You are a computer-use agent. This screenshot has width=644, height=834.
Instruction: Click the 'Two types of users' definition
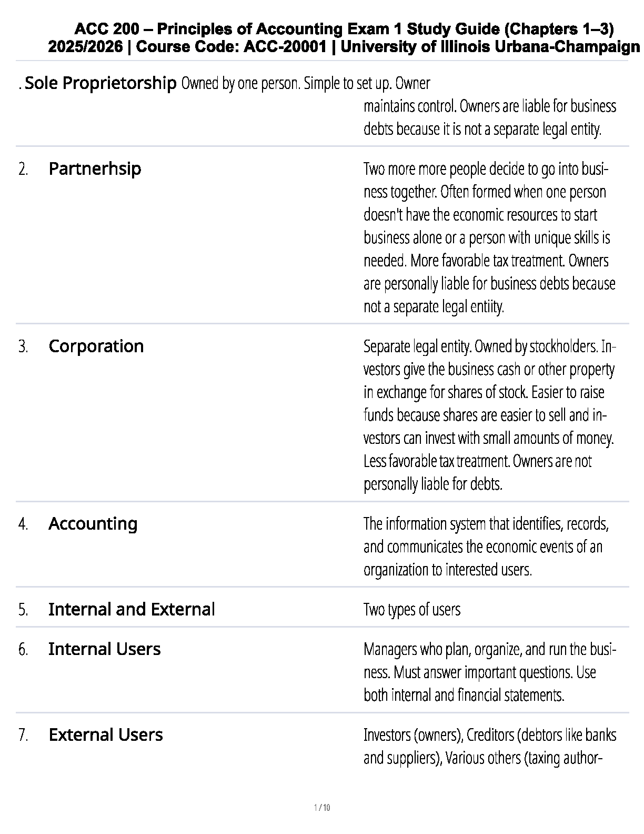coord(411,610)
